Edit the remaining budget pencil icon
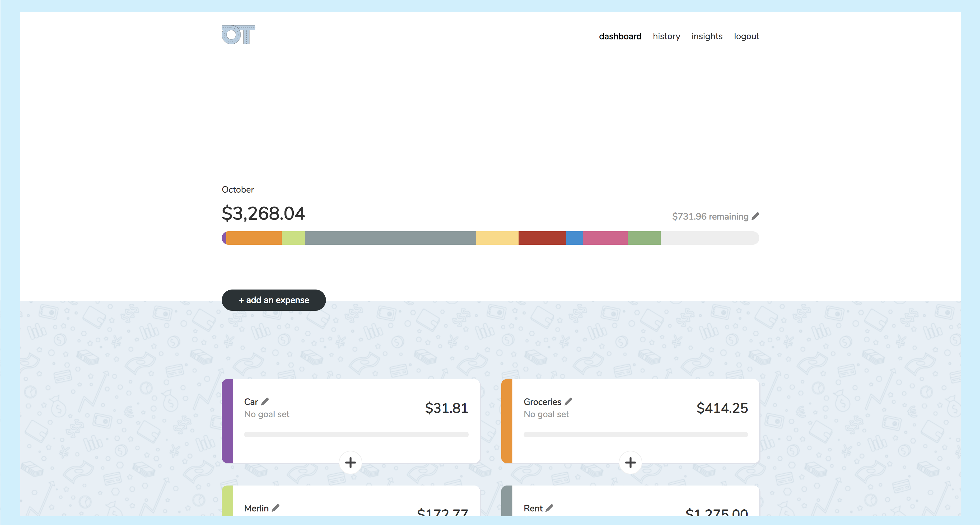Viewport: 980px width, 525px height. point(755,216)
